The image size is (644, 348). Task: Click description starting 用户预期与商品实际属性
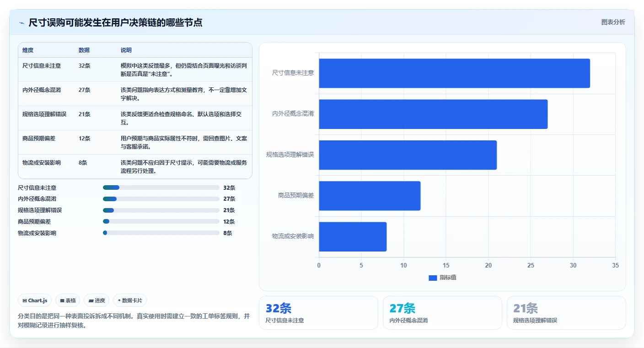coord(183,142)
